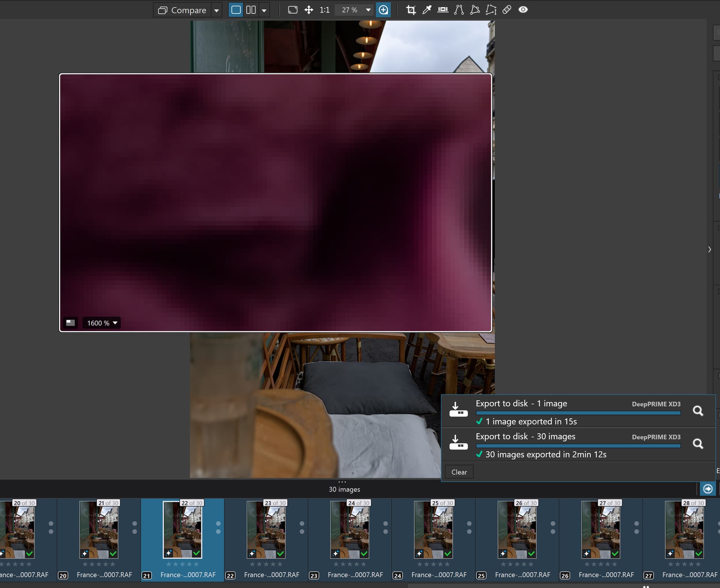Select the Crop tool
The image size is (720, 588).
pos(411,10)
